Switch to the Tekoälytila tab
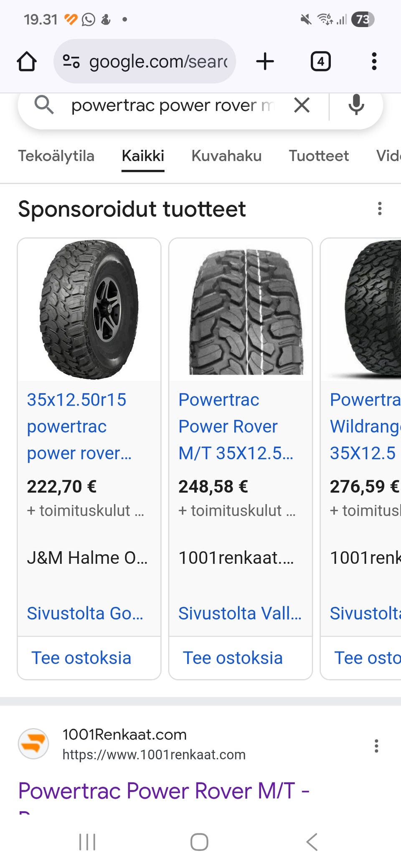401x868 pixels. [56, 156]
